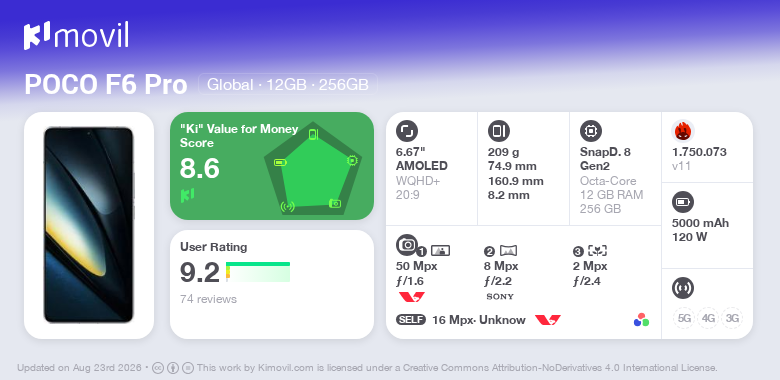This screenshot has width=780, height=380.
Task: Click the phone dimensions icon
Action: point(499,131)
